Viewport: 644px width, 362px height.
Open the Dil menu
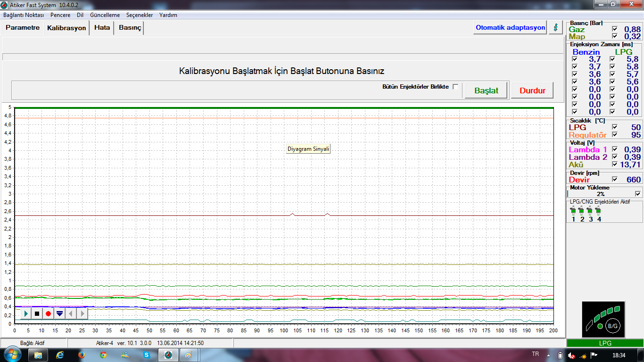80,15
